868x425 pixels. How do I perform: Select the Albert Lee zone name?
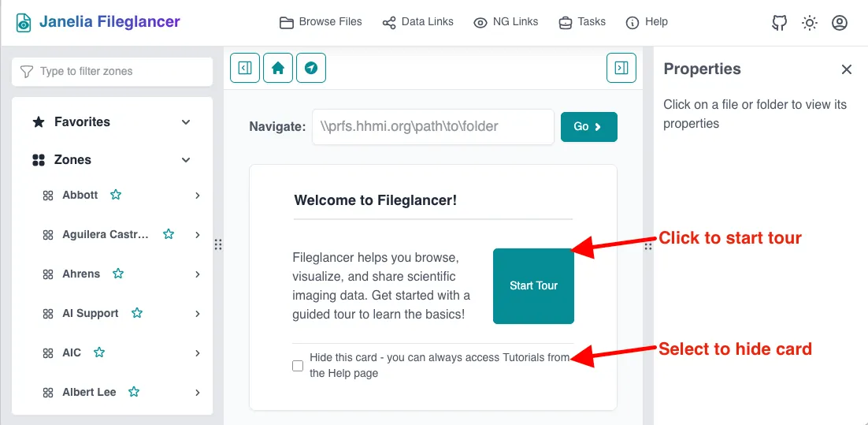click(90, 392)
